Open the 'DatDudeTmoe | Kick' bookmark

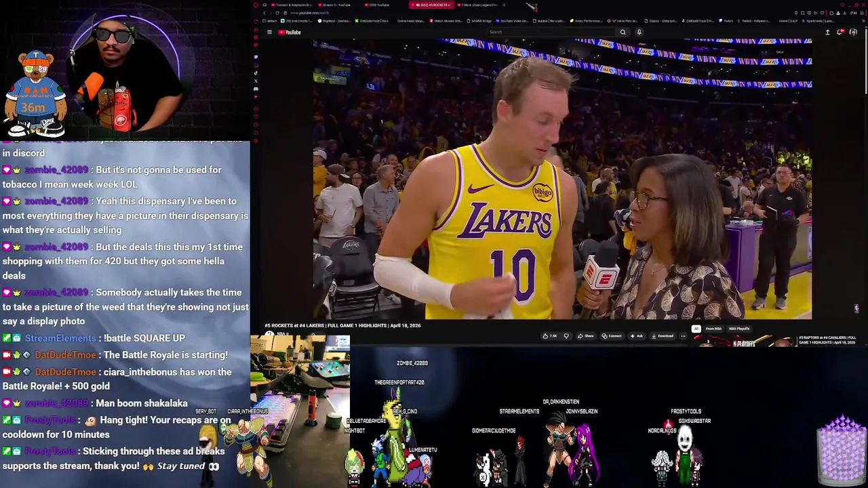(372, 21)
